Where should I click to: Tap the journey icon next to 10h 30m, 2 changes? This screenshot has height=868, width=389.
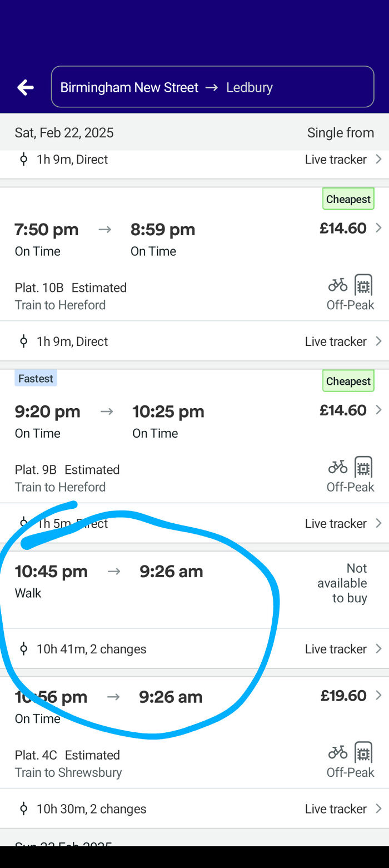click(23, 809)
